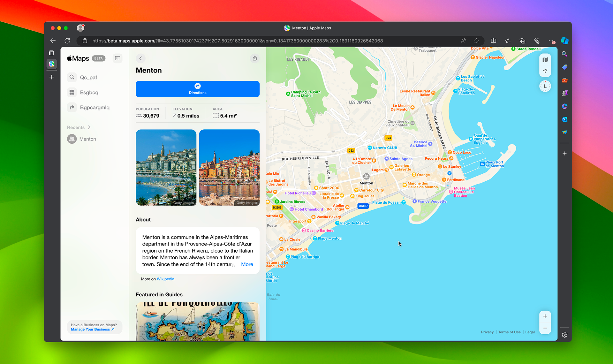Open Wikipedia link for Menton

[x=165, y=279]
